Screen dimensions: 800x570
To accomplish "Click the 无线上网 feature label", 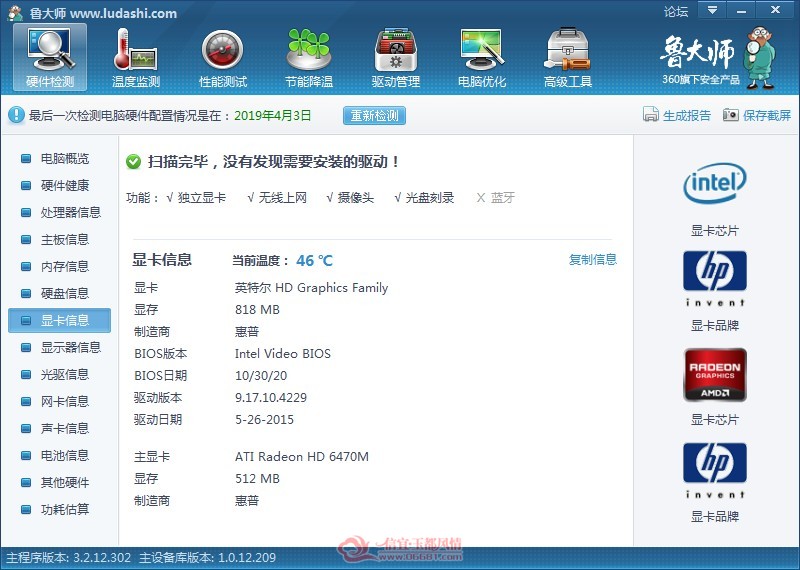I will tap(283, 198).
